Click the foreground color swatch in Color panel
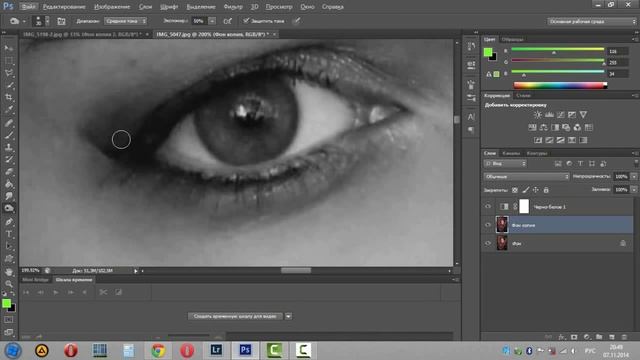The height and width of the screenshot is (360, 640). 487,52
